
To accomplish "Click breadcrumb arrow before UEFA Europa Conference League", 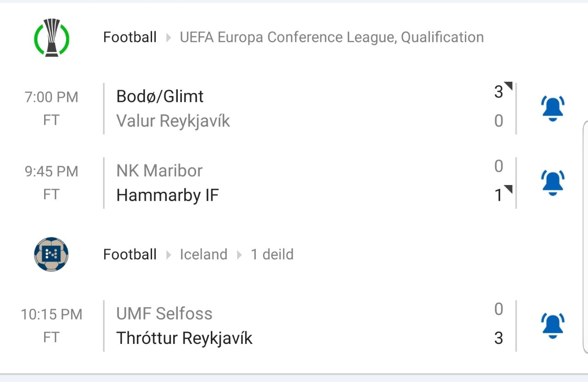I will 169,38.
